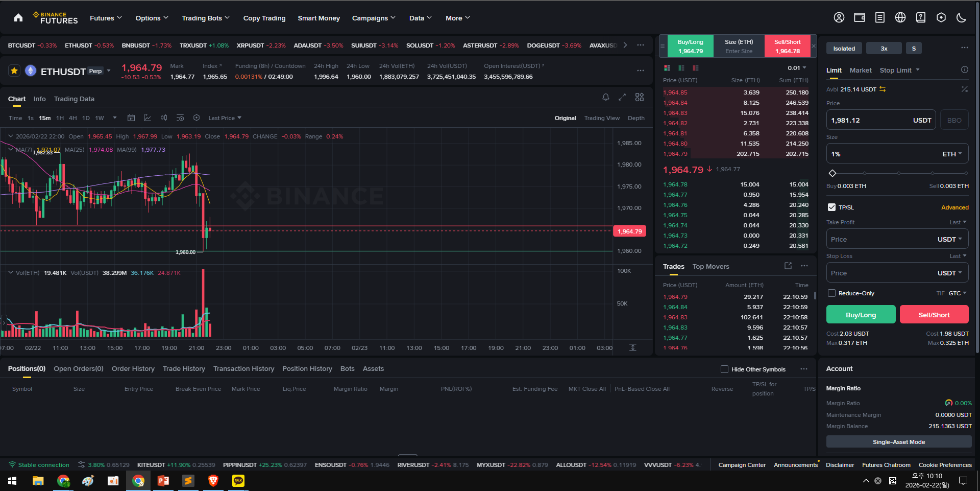This screenshot has height=491, width=980.
Task: Switch to the Info tab
Action: pyautogui.click(x=39, y=99)
